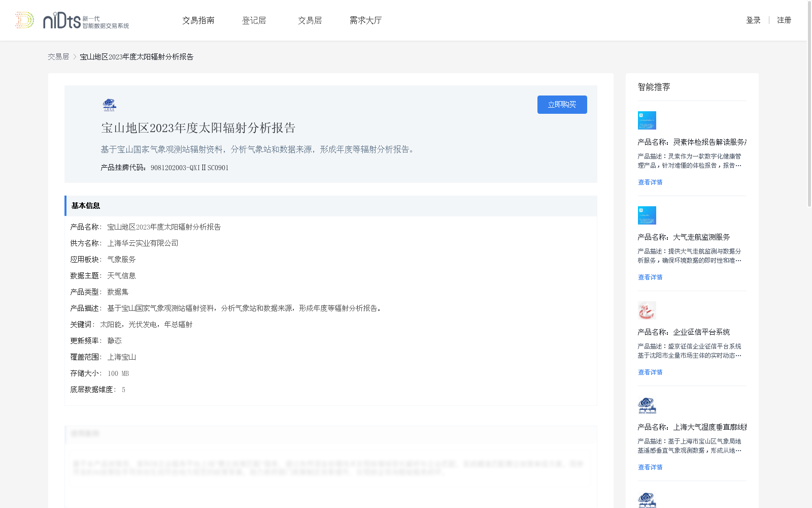The height and width of the screenshot is (508, 812).
Task: Click the keywords 太阳能，光伏发电，年总辐射
Action: coord(146,325)
